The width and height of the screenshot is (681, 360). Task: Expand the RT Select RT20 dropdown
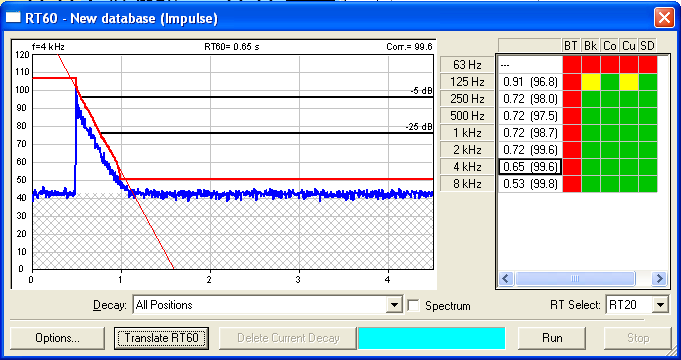click(660, 305)
